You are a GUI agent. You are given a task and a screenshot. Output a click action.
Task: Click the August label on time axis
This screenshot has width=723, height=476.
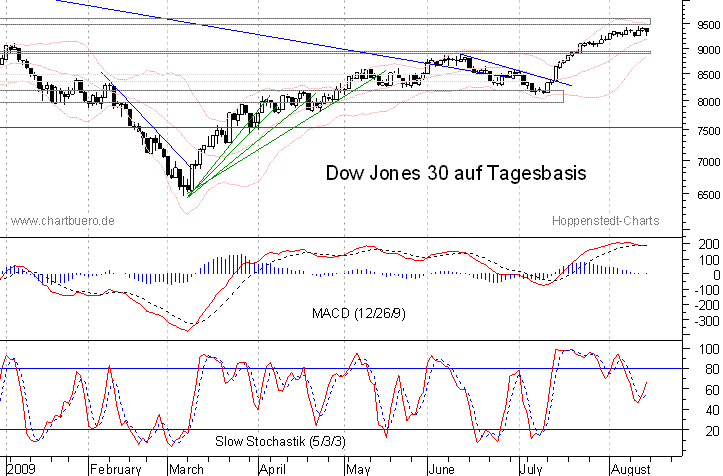coord(630,470)
